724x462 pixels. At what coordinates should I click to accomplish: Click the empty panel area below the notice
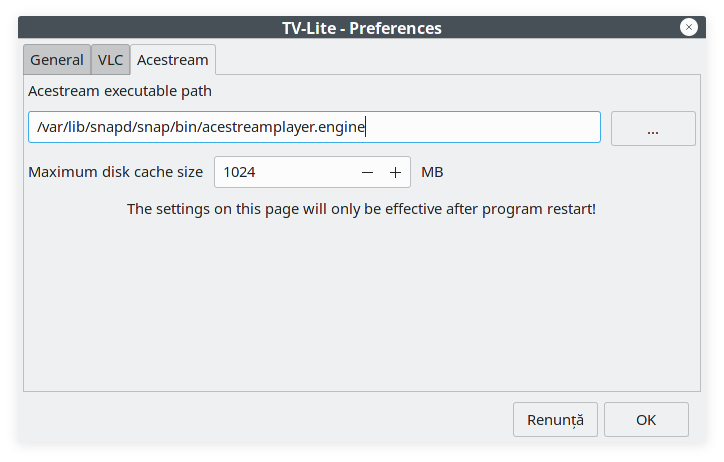click(362, 305)
